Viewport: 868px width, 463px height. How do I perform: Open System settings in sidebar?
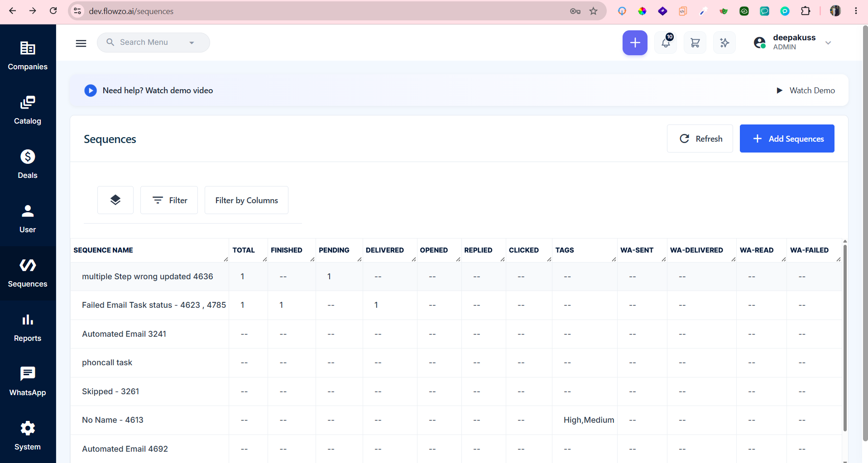point(28,436)
